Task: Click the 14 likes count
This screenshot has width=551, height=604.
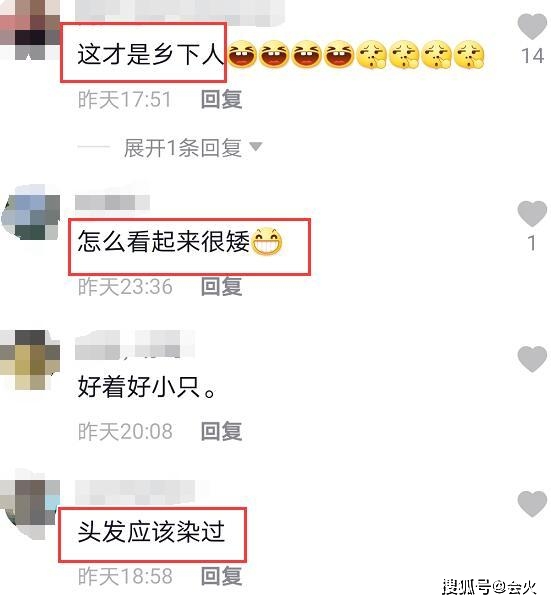Action: [533, 56]
